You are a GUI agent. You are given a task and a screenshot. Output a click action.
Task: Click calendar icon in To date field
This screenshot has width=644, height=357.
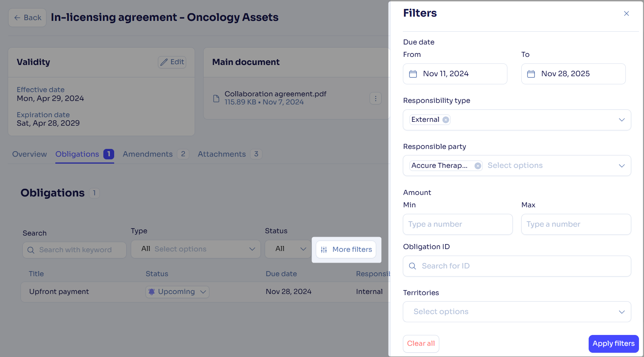531,74
